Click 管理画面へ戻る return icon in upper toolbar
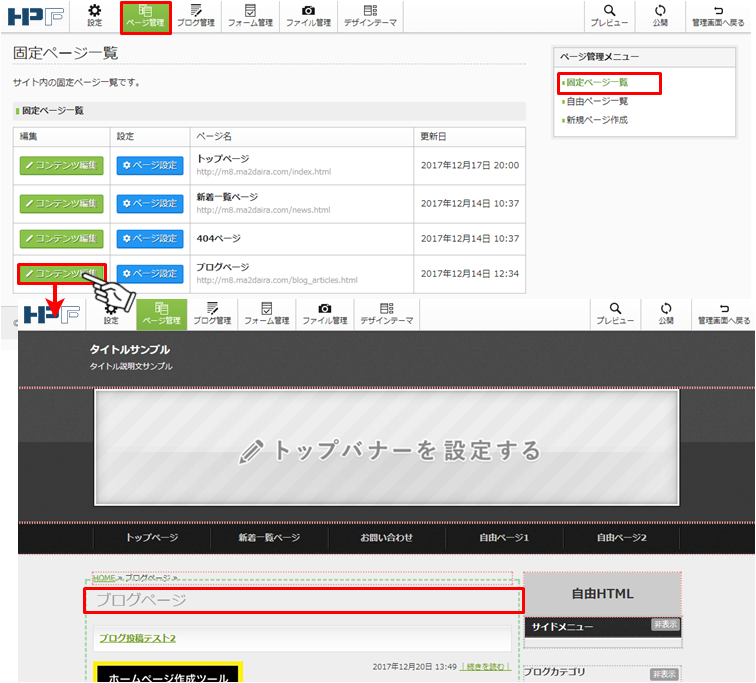This screenshot has height=683, width=756. pos(720,15)
